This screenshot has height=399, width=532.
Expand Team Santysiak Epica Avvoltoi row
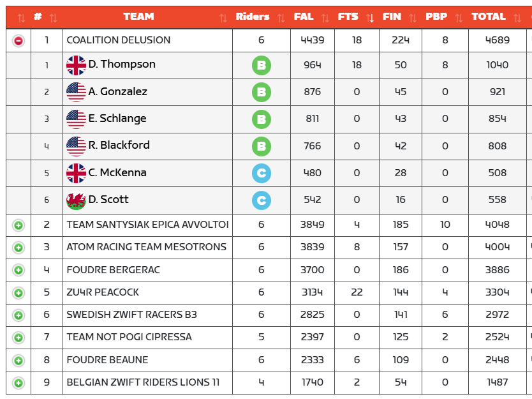[x=18, y=225]
